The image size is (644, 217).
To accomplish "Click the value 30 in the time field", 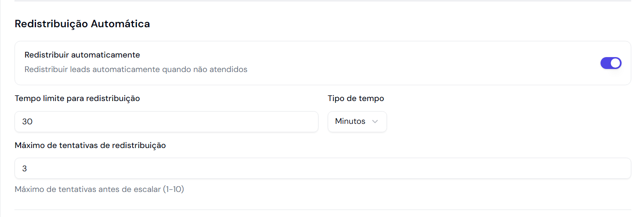I will point(27,122).
